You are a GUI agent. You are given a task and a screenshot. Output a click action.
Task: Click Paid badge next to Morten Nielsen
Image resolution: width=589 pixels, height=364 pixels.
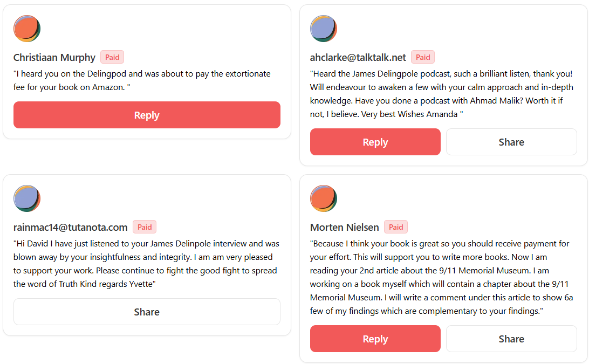[x=396, y=227]
